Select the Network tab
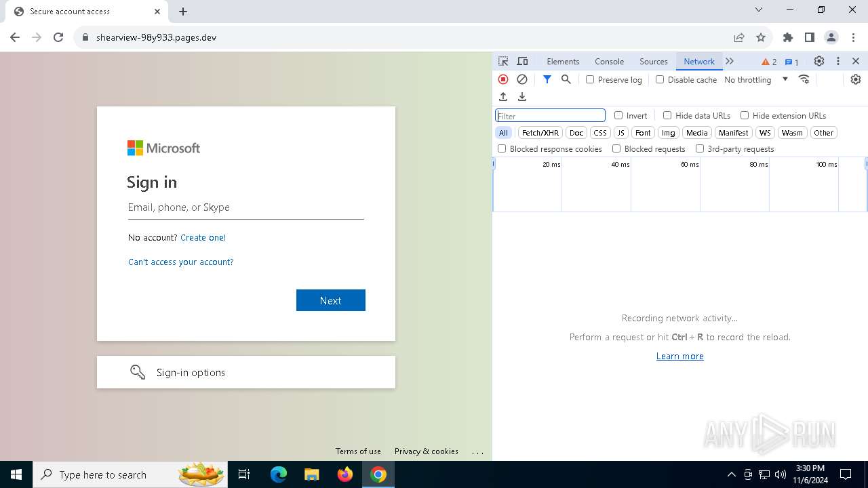This screenshot has height=488, width=868. [699, 61]
